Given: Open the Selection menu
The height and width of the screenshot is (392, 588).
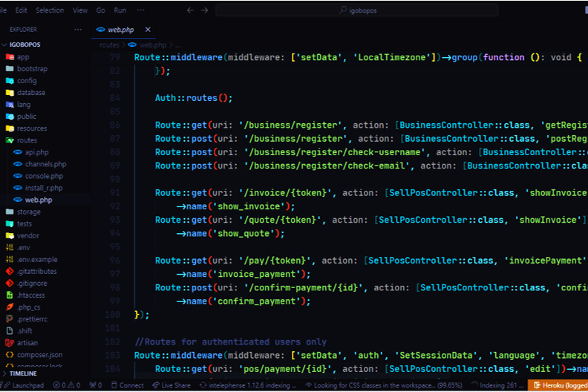Looking at the screenshot, I should (x=50, y=10).
